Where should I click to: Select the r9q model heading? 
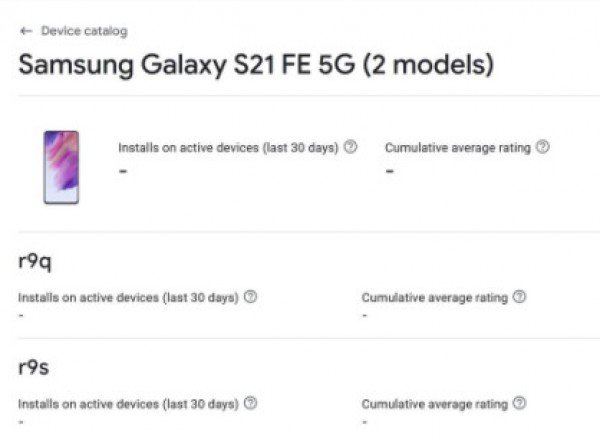[35, 262]
